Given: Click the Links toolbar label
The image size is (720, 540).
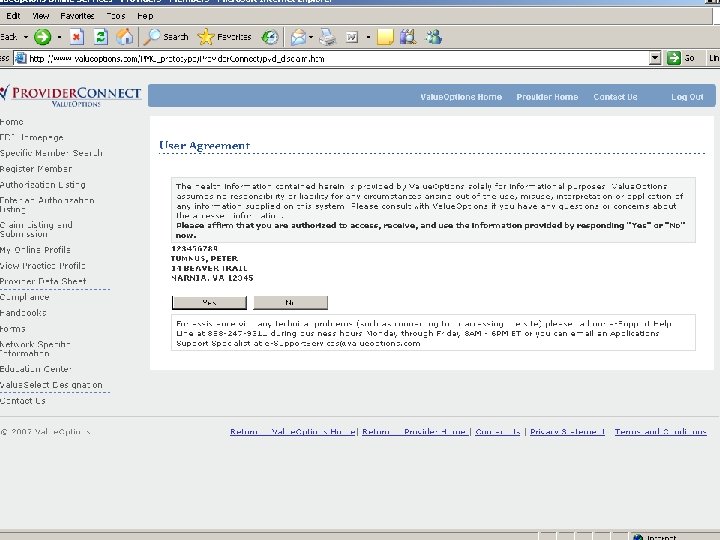Looking at the screenshot, I should [x=714, y=58].
